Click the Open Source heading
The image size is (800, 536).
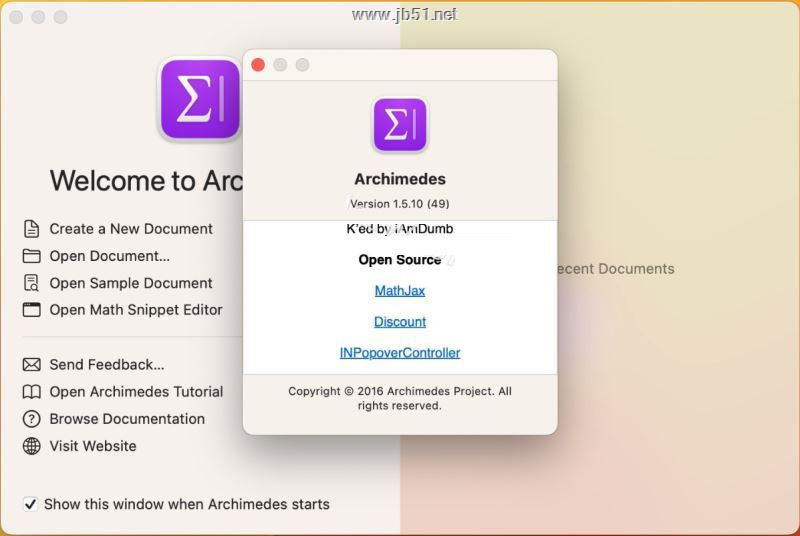pyautogui.click(x=399, y=260)
